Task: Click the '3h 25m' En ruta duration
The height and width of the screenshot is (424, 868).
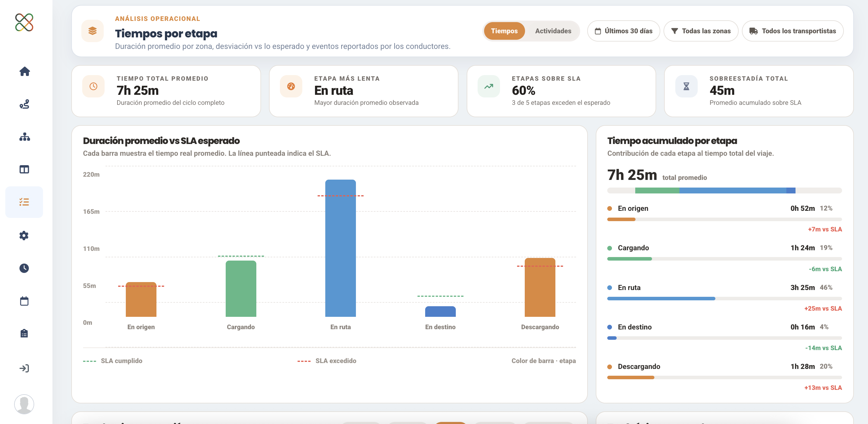Action: pyautogui.click(x=803, y=288)
